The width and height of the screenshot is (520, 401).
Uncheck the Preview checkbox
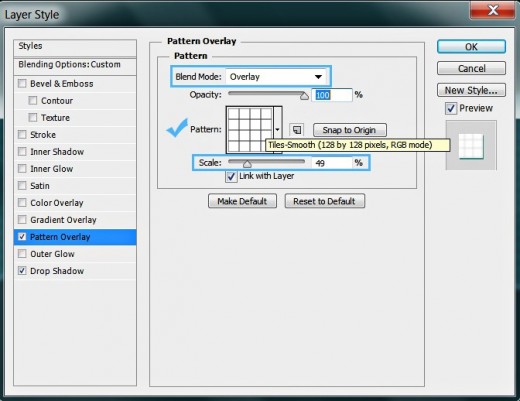(451, 108)
